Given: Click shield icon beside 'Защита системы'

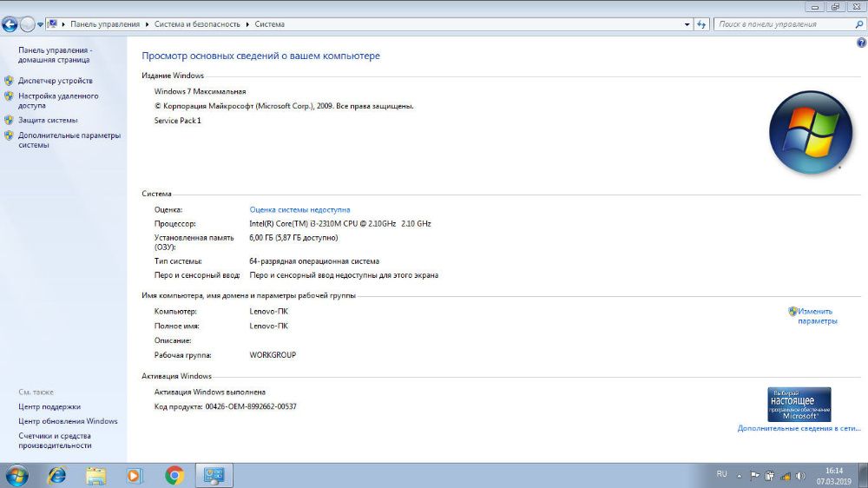Looking at the screenshot, I should pos(9,120).
